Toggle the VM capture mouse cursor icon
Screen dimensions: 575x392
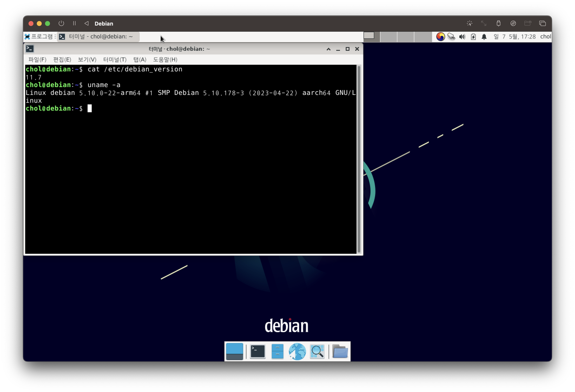click(469, 23)
